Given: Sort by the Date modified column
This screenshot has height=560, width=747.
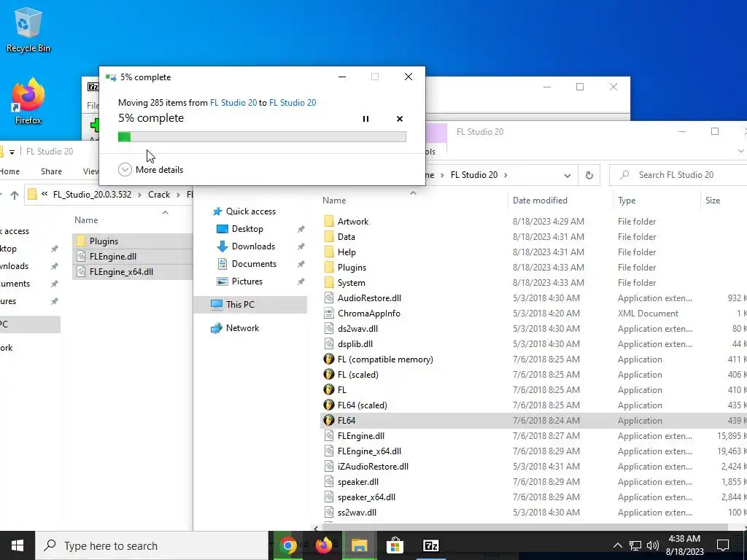Looking at the screenshot, I should pyautogui.click(x=540, y=201).
